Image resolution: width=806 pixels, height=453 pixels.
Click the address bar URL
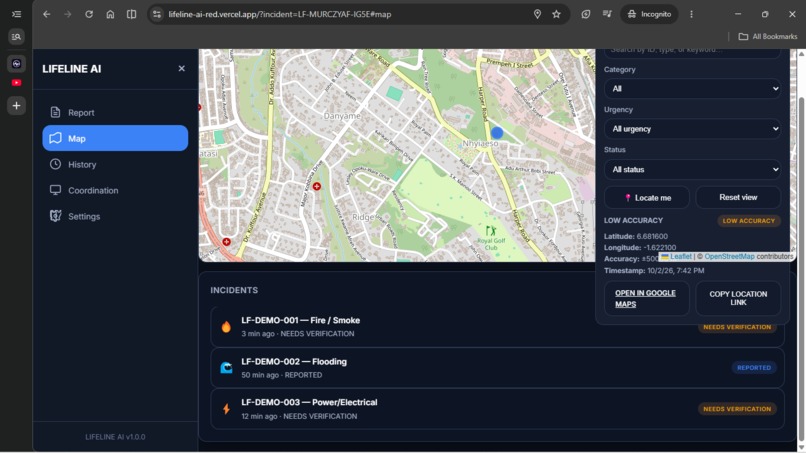(280, 14)
